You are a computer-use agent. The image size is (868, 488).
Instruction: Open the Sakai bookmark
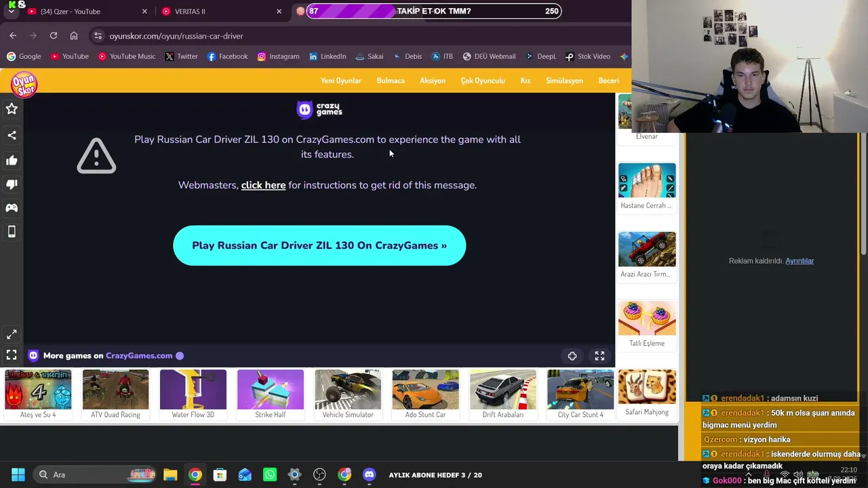coord(370,56)
